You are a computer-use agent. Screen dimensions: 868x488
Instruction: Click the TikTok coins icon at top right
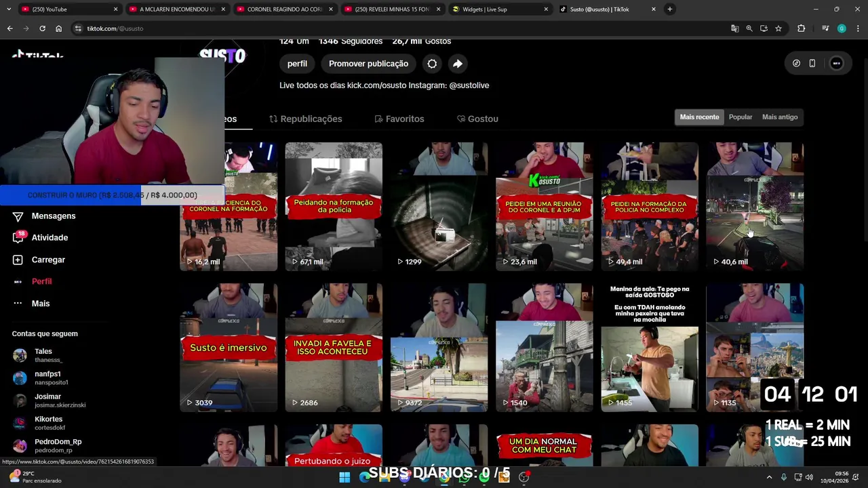pyautogui.click(x=796, y=63)
